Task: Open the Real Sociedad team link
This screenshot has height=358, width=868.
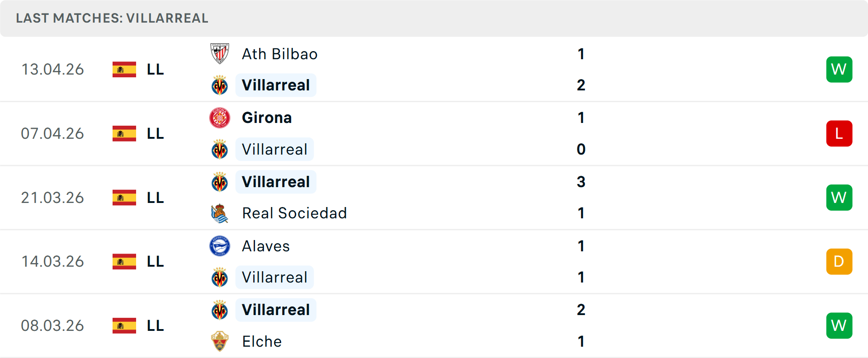Action: (x=294, y=213)
